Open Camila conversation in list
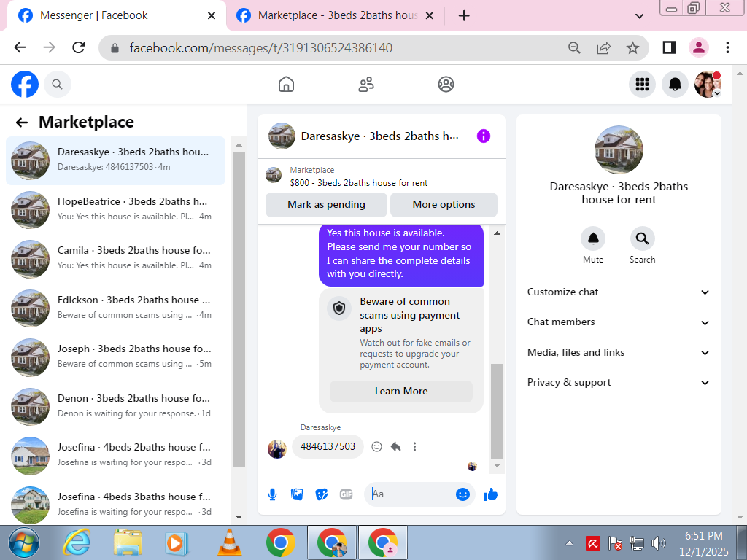 click(x=115, y=259)
